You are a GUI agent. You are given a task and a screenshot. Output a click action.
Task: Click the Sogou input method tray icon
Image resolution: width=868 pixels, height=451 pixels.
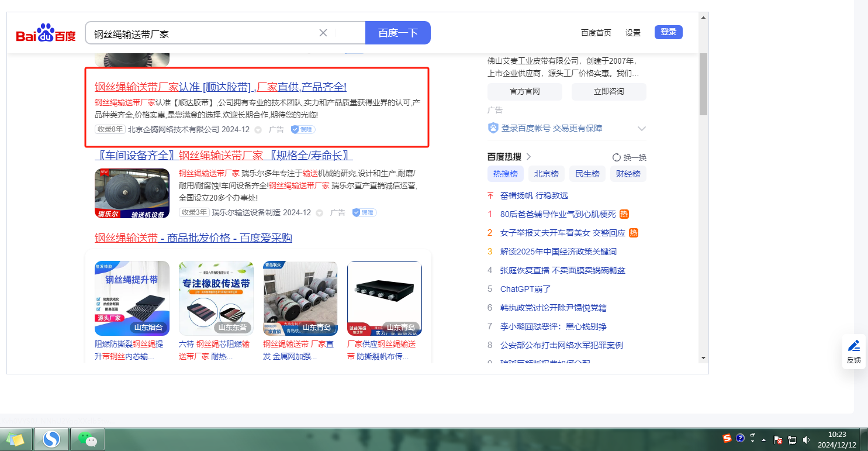727,438
